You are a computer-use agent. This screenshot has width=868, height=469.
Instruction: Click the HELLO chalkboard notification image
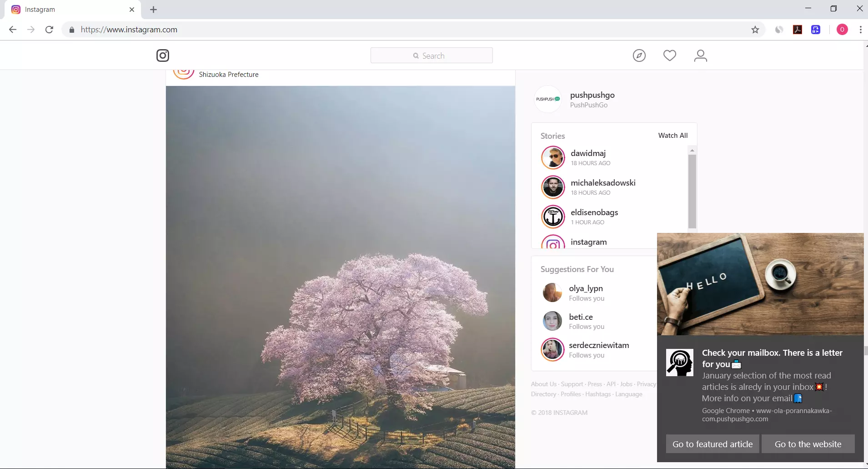click(x=760, y=284)
